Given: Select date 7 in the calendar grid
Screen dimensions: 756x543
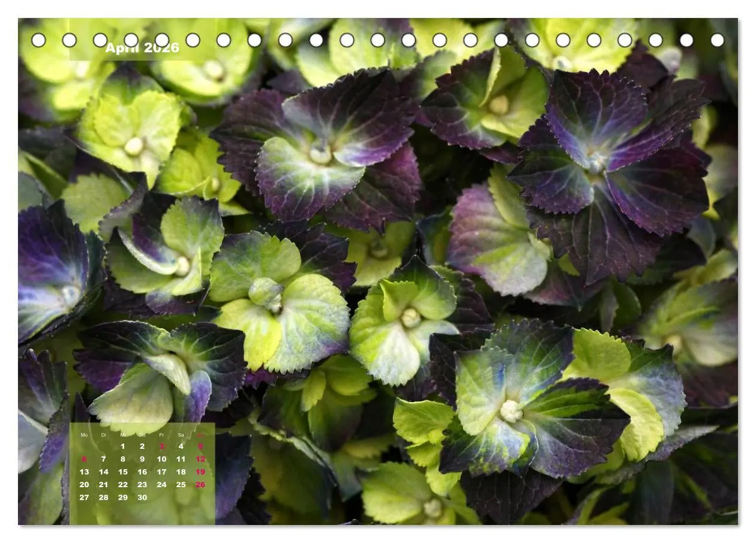Looking at the screenshot, I should pyautogui.click(x=103, y=459).
